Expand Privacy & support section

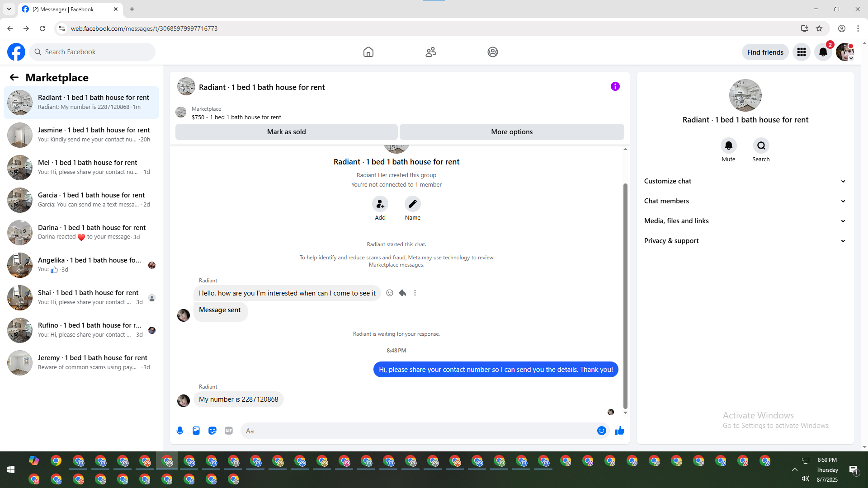tap(745, 241)
